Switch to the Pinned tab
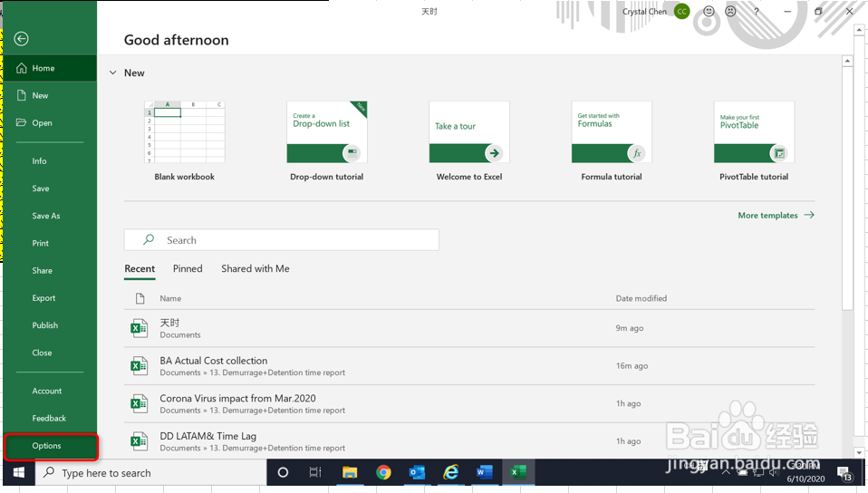The width and height of the screenshot is (868, 493). (188, 268)
